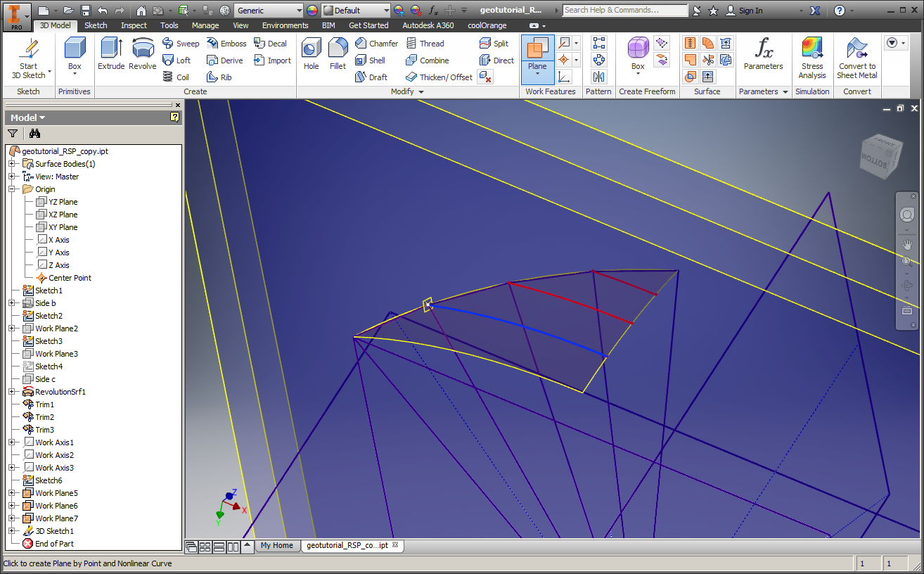Expand the Work Plane5 node
Image resolution: width=924 pixels, height=574 pixels.
point(11,493)
